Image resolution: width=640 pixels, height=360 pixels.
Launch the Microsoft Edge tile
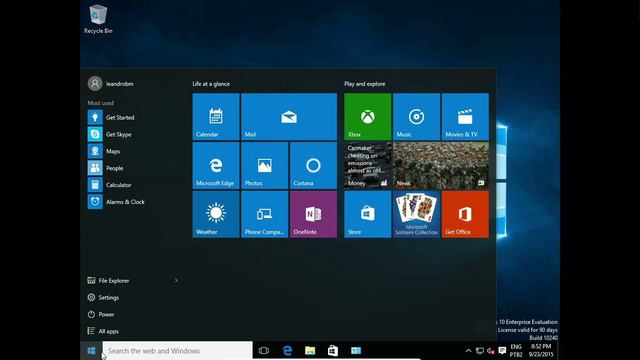[x=216, y=165]
